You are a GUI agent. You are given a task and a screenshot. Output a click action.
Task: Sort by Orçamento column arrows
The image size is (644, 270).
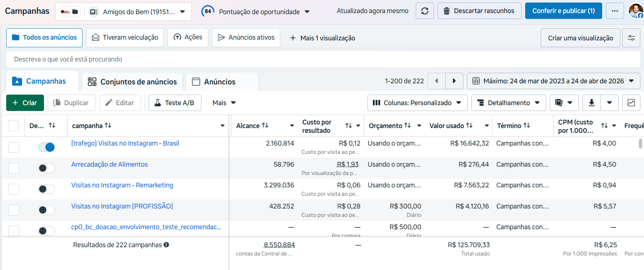407,126
